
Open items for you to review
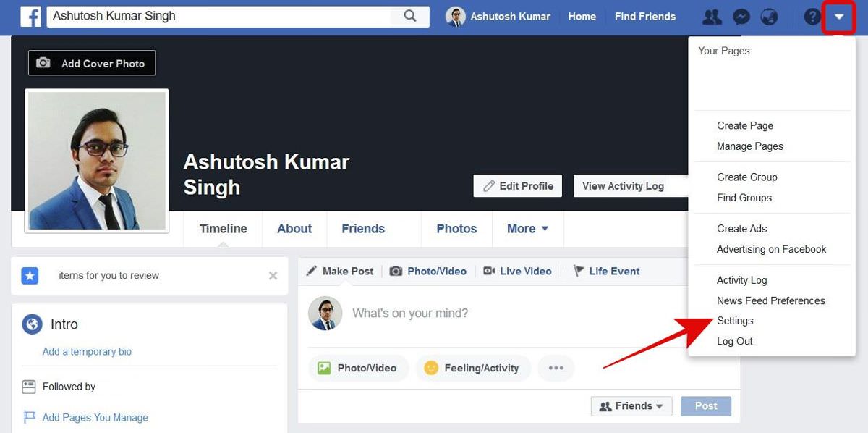click(x=109, y=275)
